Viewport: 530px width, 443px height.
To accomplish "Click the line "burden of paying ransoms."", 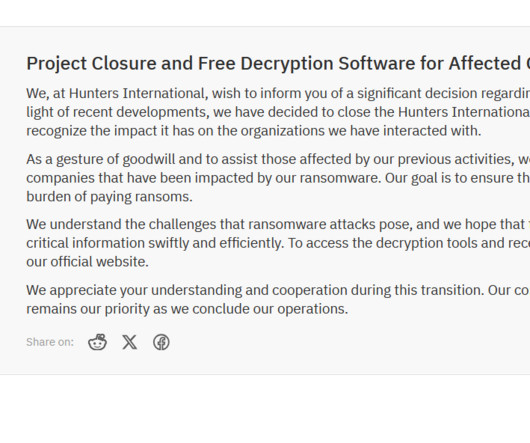I will pyautogui.click(x=109, y=197).
